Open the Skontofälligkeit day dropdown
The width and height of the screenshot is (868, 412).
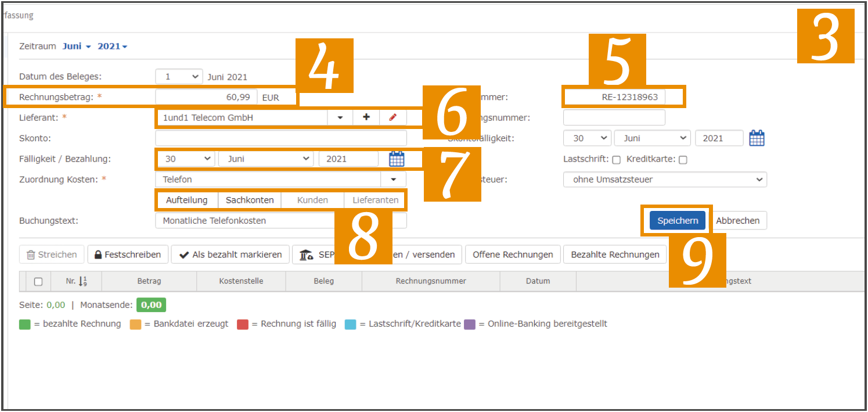[588, 138]
